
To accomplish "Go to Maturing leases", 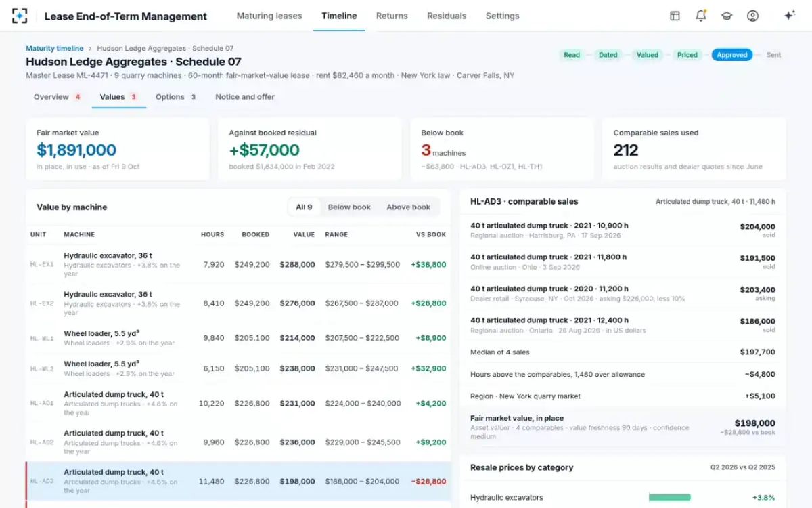I will 269,16.
